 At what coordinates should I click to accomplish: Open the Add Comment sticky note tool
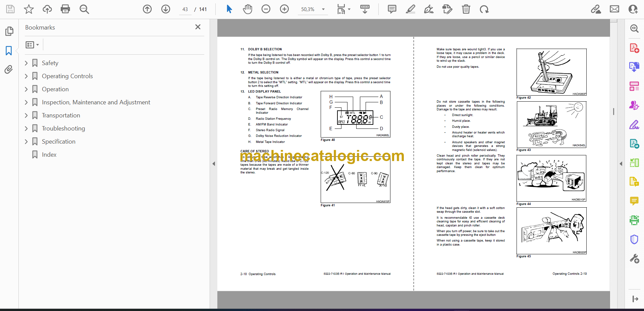[x=392, y=9]
